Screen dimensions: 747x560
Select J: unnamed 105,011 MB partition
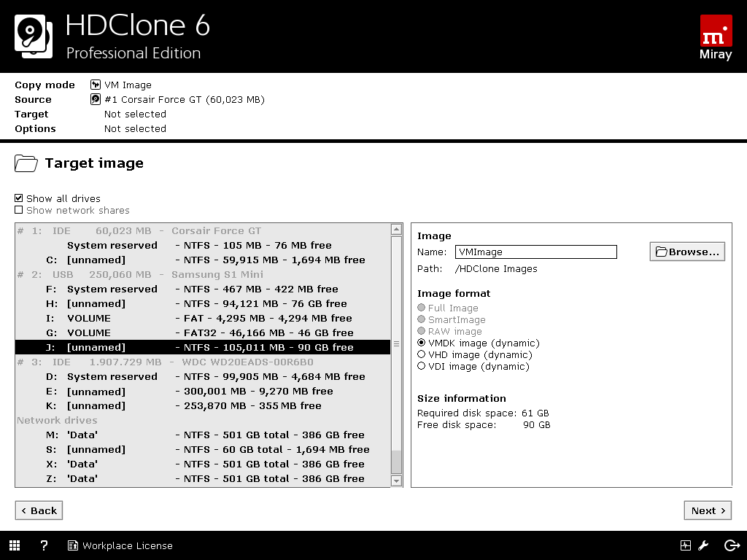click(x=203, y=347)
